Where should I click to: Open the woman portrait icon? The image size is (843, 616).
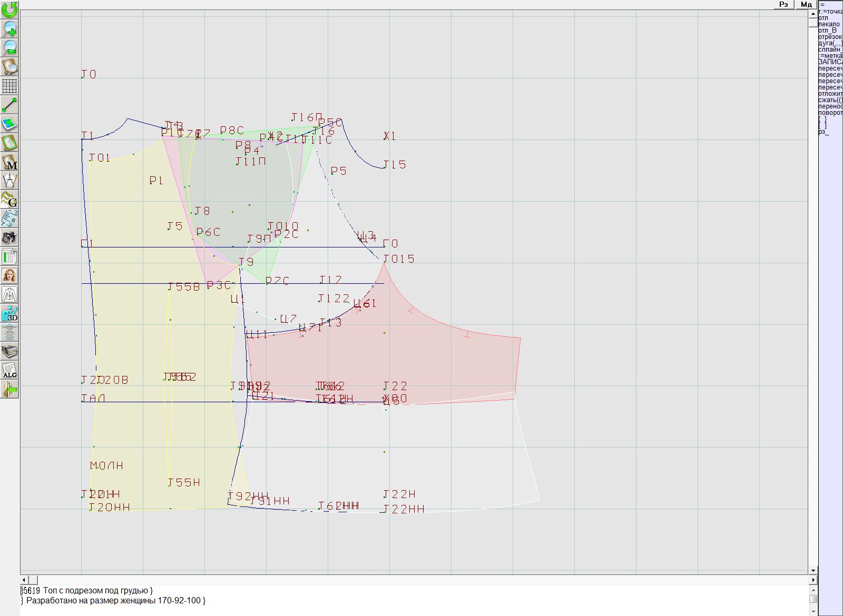tap(9, 275)
